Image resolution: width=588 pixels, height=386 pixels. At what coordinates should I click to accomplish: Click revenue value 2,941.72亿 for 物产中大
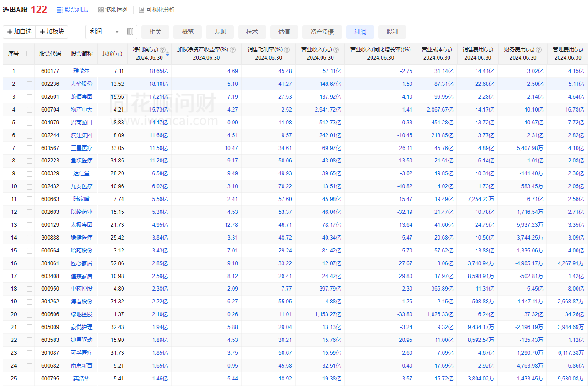click(327, 110)
